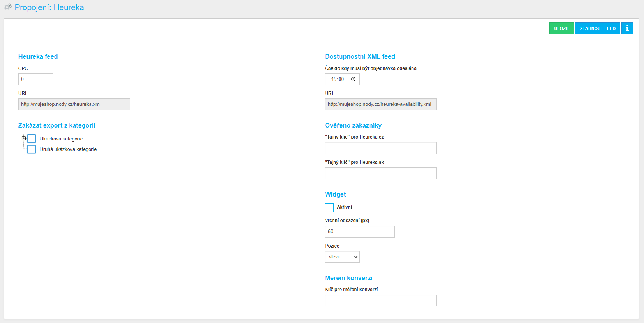Click STÁHNOUT FEED button
644x323 pixels.
[x=598, y=28]
